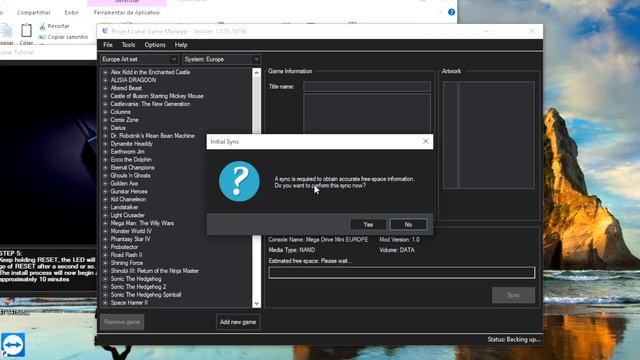Click the free space progress bar
This screenshot has width=640, height=360.
pyautogui.click(x=402, y=273)
